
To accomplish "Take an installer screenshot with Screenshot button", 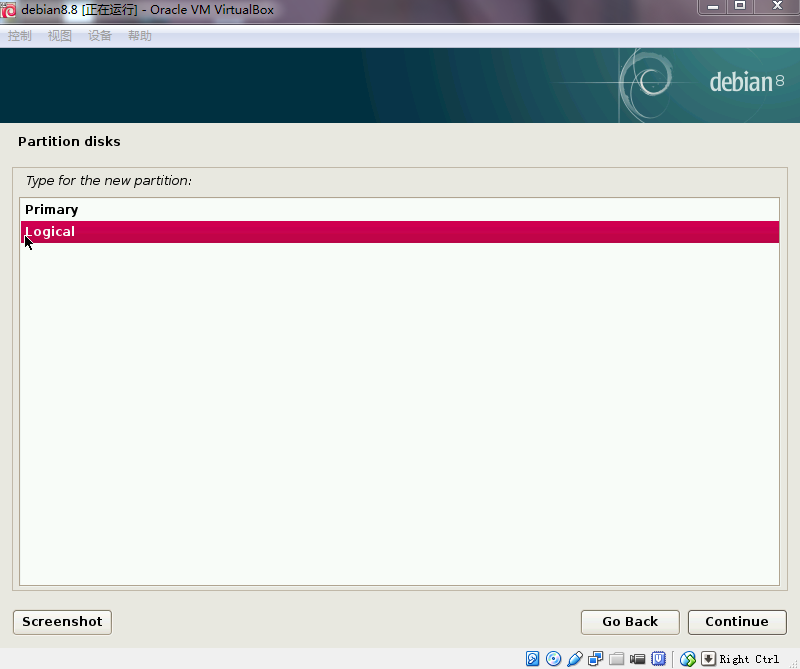I will (x=62, y=622).
